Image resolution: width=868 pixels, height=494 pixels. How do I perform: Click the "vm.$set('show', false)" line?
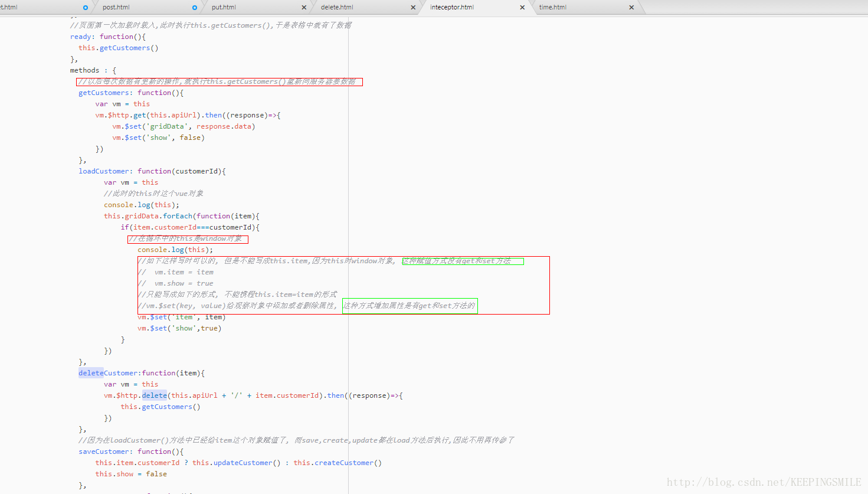coord(158,138)
